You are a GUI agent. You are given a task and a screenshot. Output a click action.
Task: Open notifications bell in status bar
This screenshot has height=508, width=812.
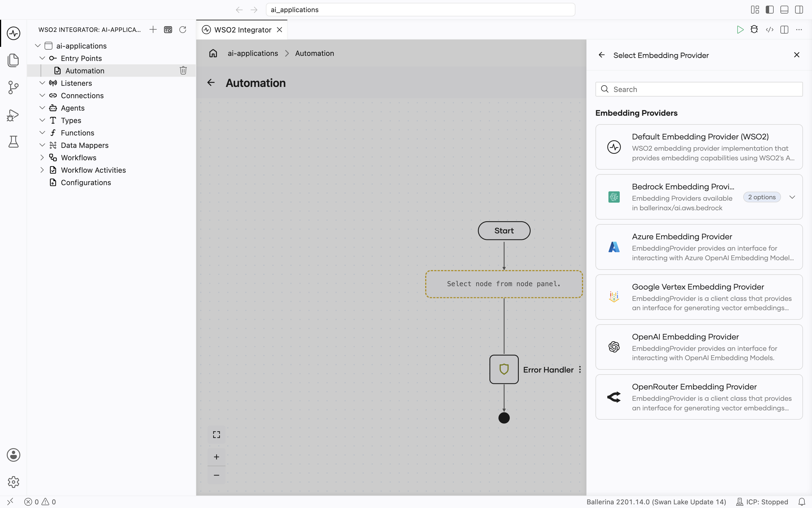pyautogui.click(x=802, y=502)
